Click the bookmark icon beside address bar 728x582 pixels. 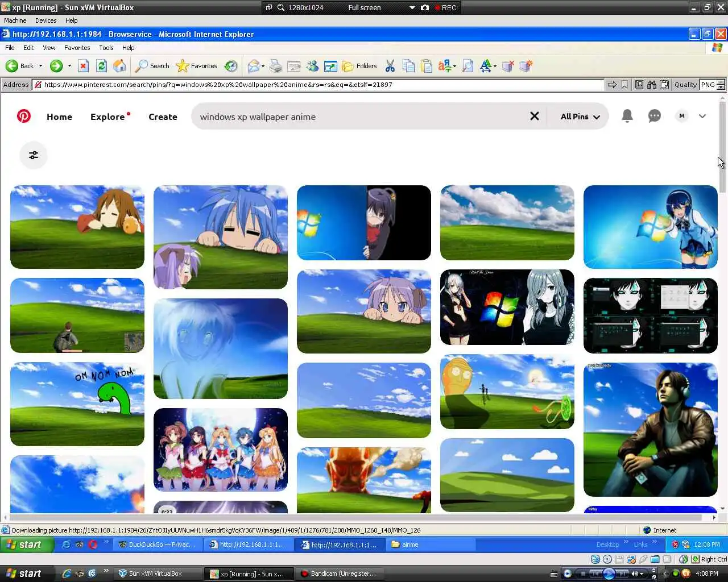624,85
